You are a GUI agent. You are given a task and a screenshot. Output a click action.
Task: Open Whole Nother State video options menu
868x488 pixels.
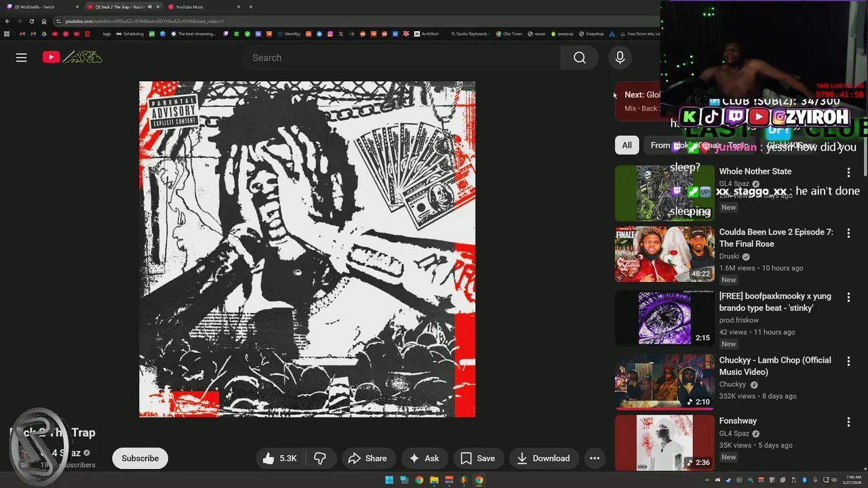click(x=848, y=173)
